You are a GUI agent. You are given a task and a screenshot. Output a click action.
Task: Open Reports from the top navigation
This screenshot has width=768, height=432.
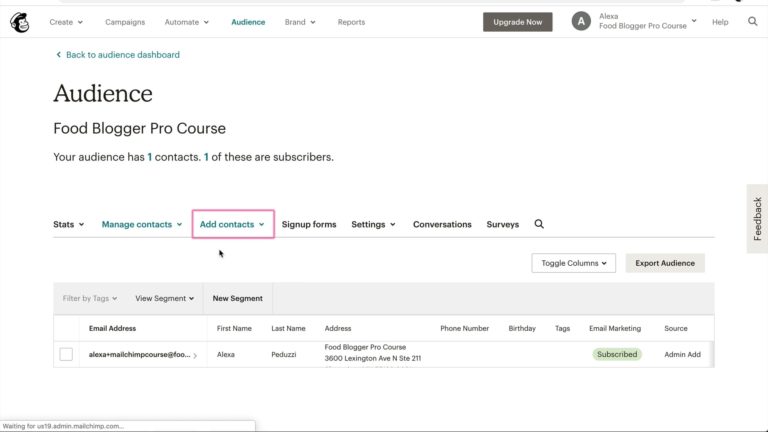[x=351, y=22]
